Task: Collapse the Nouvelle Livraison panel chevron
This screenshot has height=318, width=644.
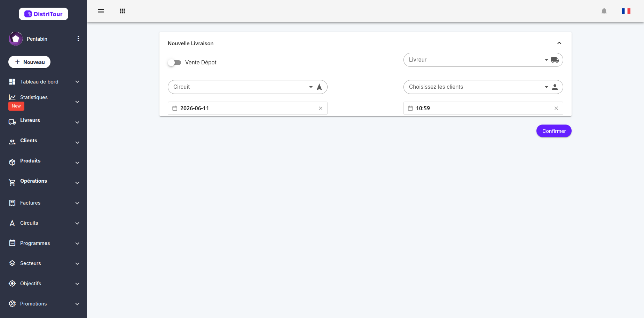Action: pos(559,43)
